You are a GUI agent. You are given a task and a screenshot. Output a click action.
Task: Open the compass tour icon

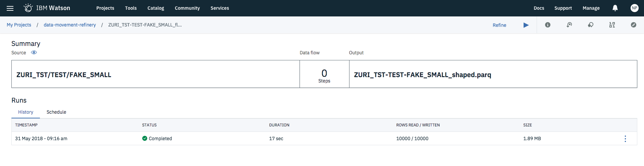coord(634,25)
